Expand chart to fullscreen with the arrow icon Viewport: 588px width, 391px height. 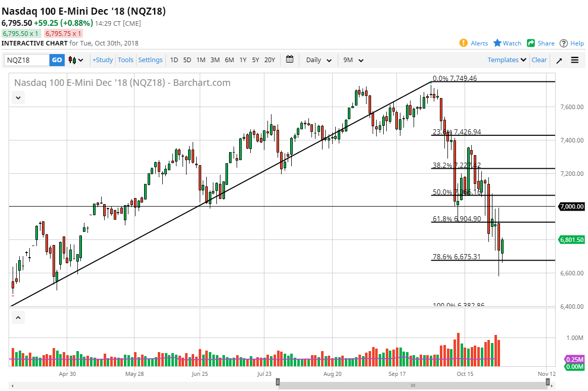tap(560, 60)
